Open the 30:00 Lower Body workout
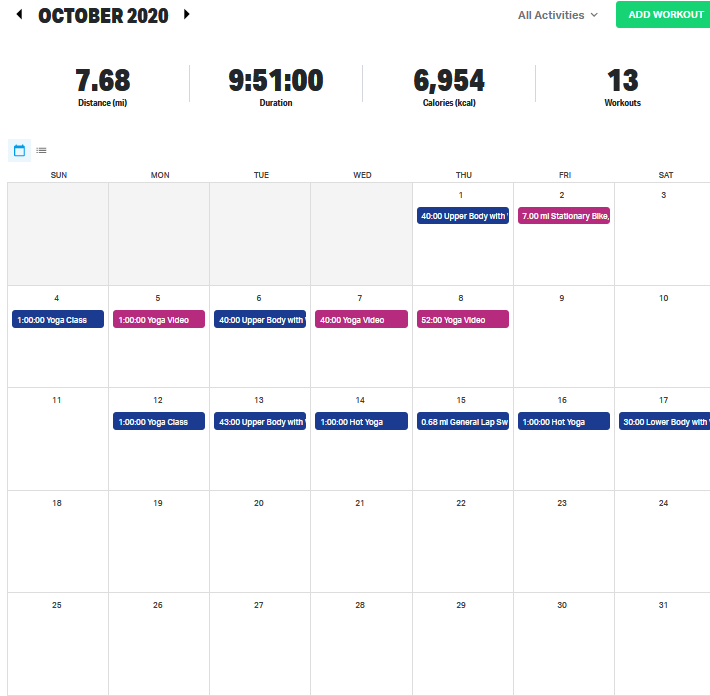The image size is (710, 696). pyautogui.click(x=664, y=422)
